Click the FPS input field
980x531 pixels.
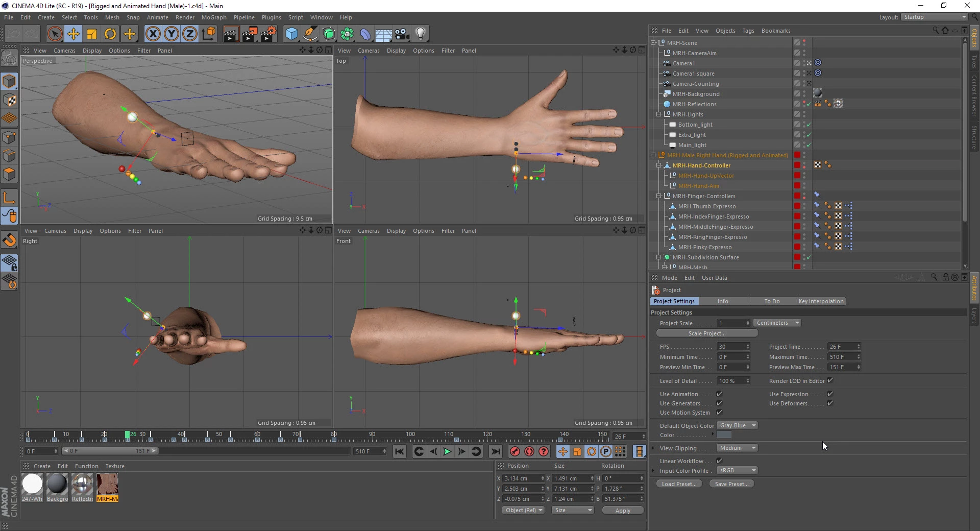pyautogui.click(x=733, y=347)
